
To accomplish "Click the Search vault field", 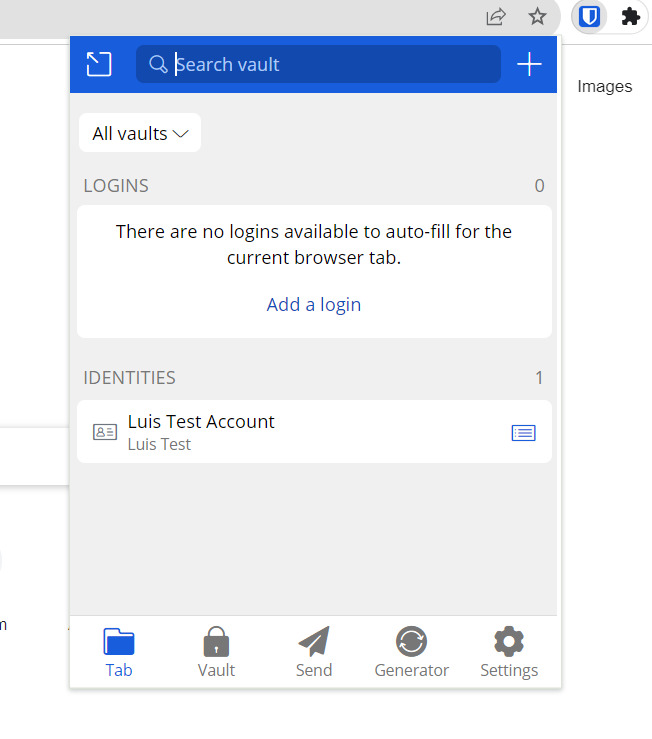I will pos(318,64).
